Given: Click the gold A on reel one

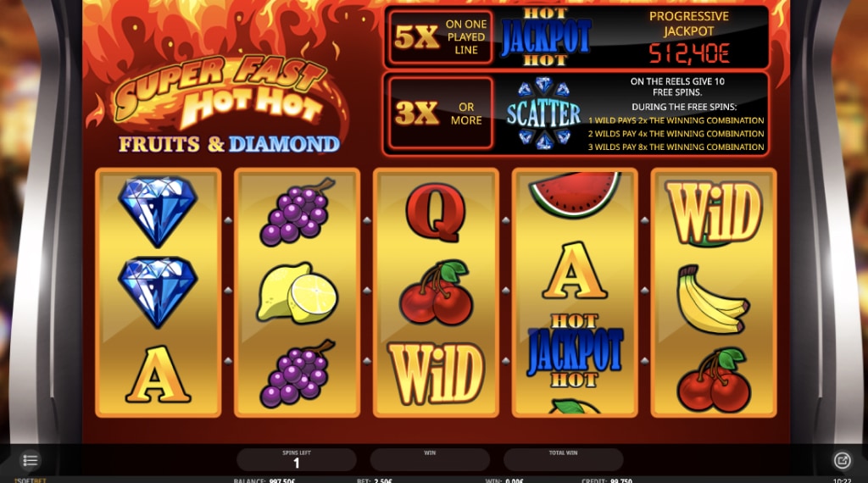Looking at the screenshot, I should pos(159,375).
